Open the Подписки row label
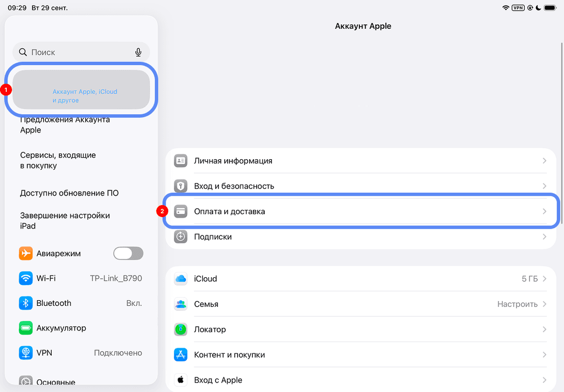564x392 pixels. pos(213,236)
